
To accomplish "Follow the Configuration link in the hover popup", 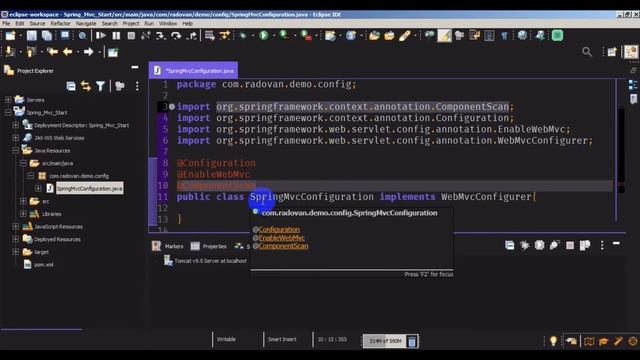I will point(279,229).
